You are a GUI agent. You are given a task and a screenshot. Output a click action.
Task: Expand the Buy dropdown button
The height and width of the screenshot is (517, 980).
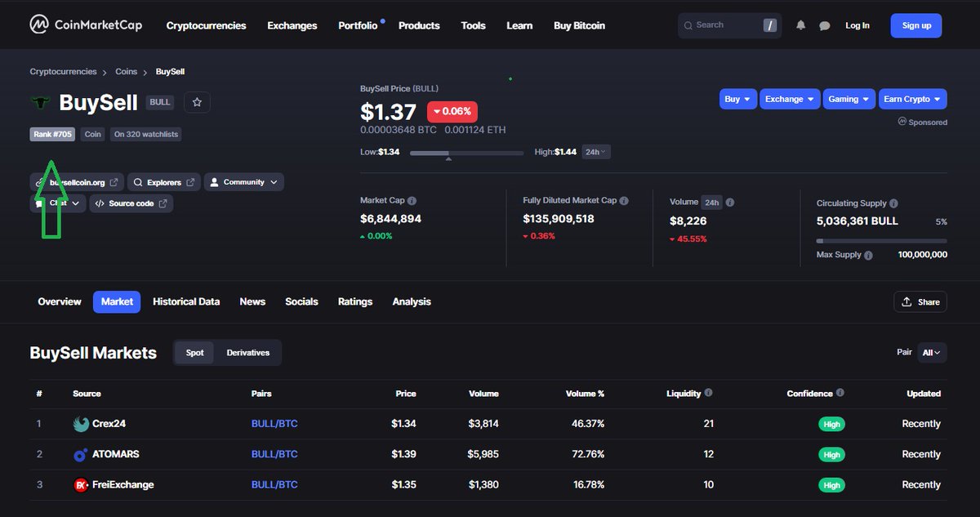[x=738, y=99]
